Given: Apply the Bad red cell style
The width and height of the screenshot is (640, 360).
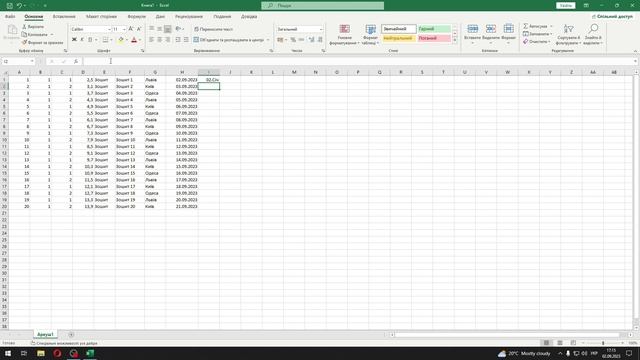Looking at the screenshot, I should 434,38.
